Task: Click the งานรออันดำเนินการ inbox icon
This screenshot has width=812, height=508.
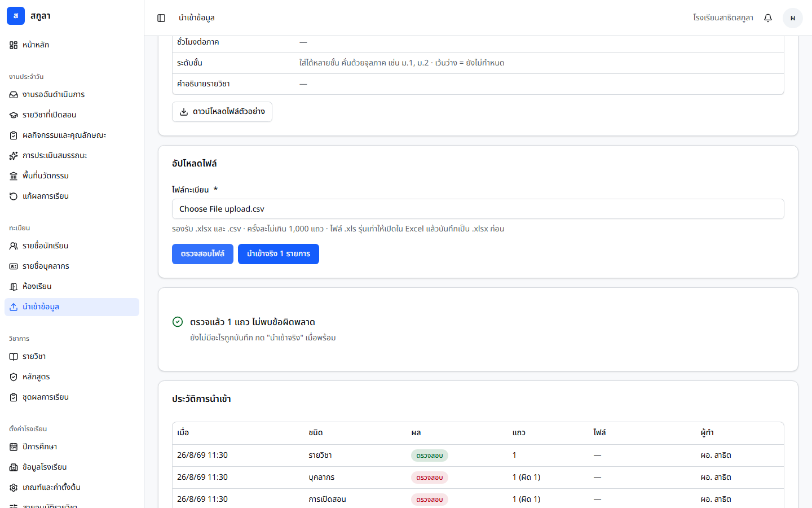Action: point(14,95)
